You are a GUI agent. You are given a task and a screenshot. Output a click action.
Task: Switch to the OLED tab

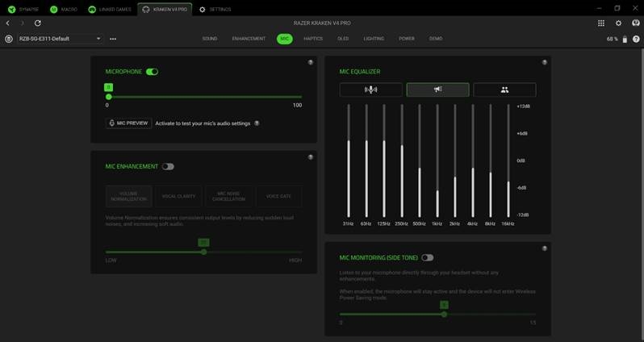click(343, 39)
